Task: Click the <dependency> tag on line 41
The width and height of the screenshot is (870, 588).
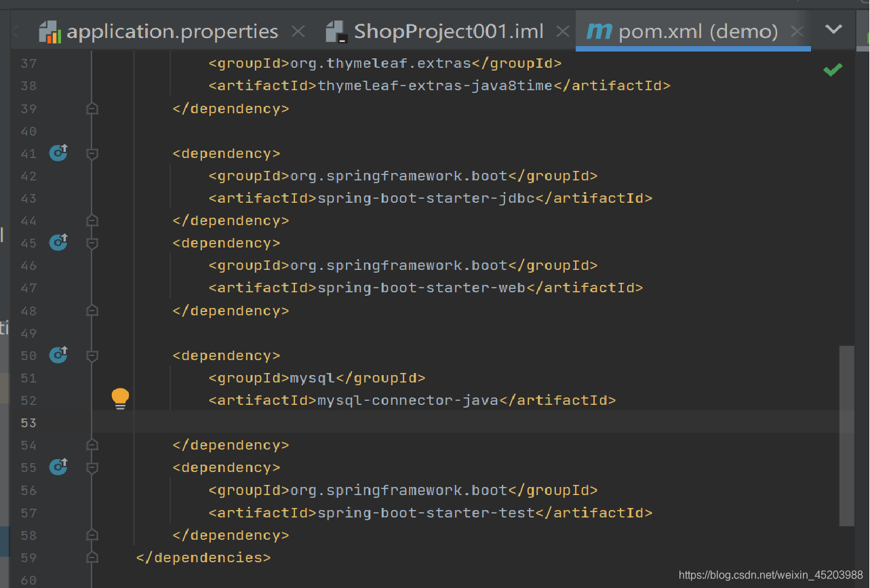Action: coord(226,153)
